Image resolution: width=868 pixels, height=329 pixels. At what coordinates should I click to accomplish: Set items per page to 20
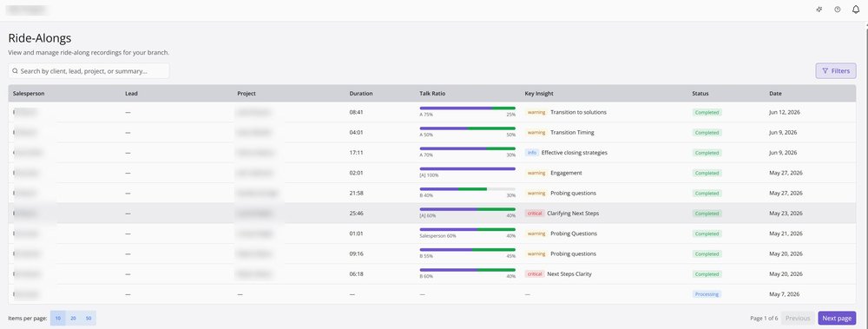pos(73,319)
